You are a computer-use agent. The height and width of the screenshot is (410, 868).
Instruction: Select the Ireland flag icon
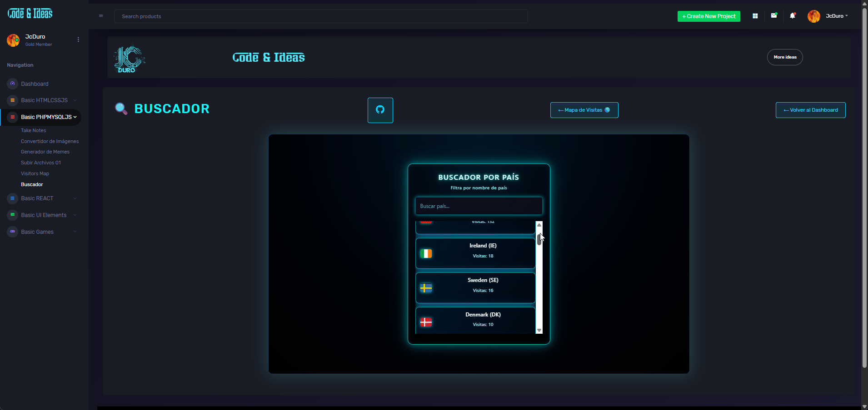pyautogui.click(x=426, y=253)
